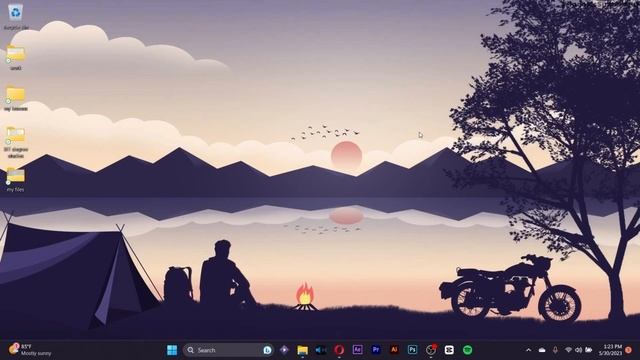Launch Adobe Illustrator from taskbar
The width and height of the screenshot is (640, 360).
[394, 350]
